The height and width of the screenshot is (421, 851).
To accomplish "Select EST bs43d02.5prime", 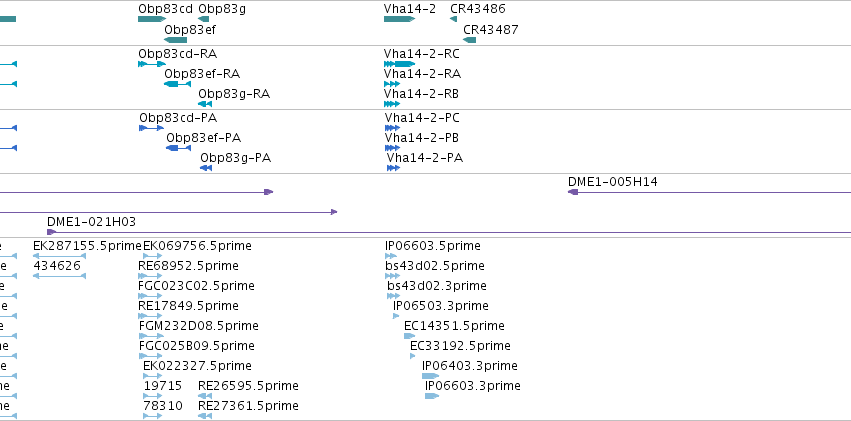I will pos(392,276).
